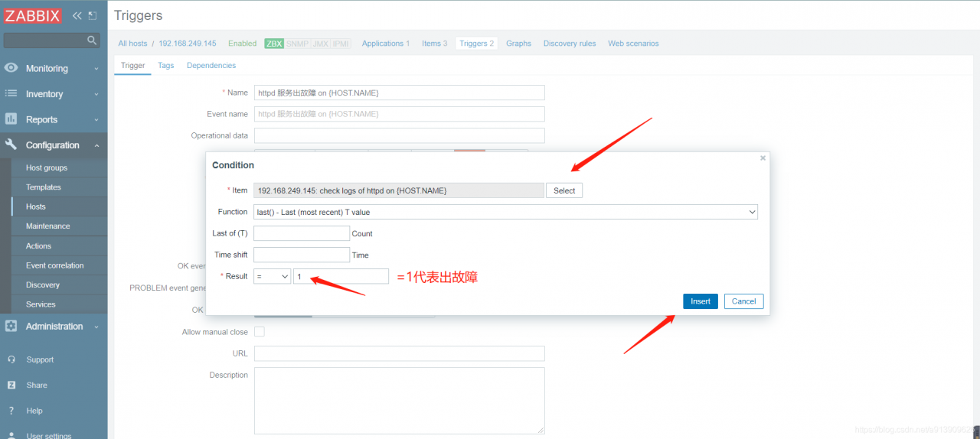Open the Web scenarios link
The image size is (980, 439).
coord(633,44)
